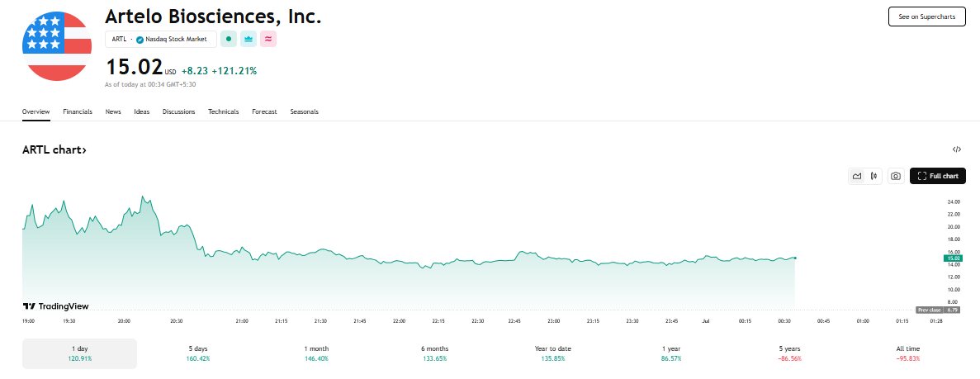Select the 6 months range

pyautogui.click(x=434, y=353)
